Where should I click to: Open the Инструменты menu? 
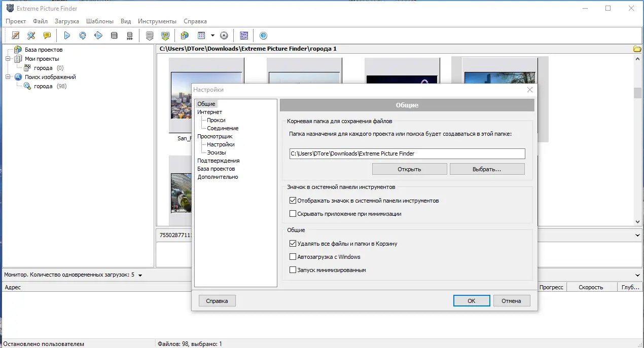(157, 21)
